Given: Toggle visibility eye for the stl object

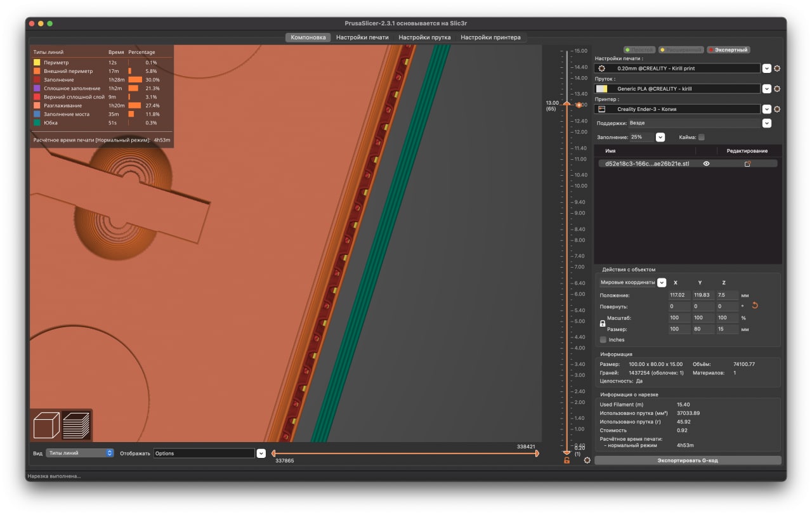Looking at the screenshot, I should tap(706, 164).
